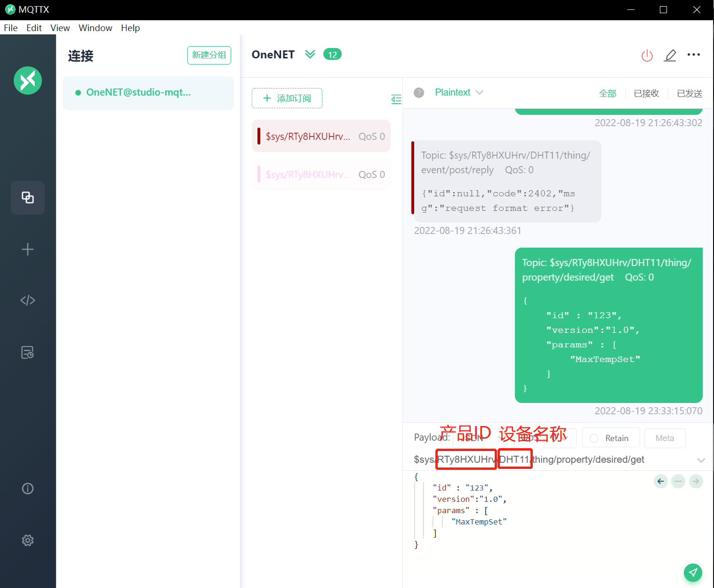Click the OneNET connection title
714x588 pixels.
[x=273, y=55]
